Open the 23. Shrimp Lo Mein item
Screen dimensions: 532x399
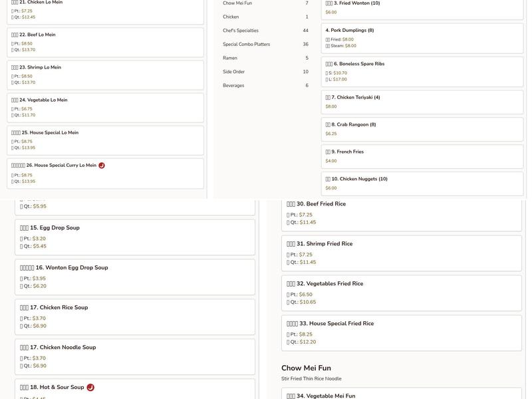(105, 75)
